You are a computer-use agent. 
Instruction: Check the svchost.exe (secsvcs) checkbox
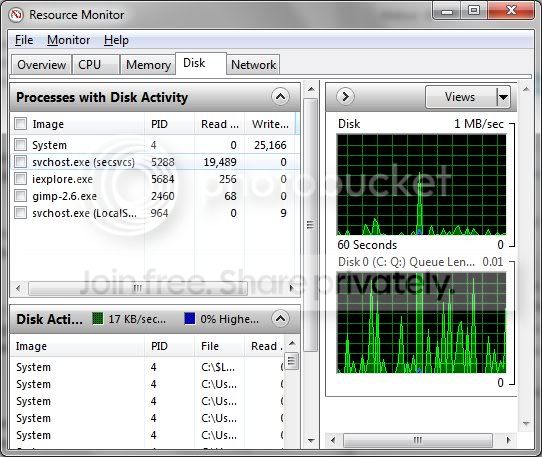click(20, 161)
